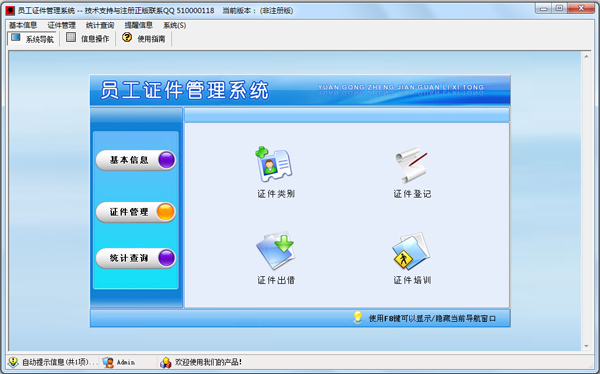The image size is (600, 374).
Task: Click the 自动提示信息(共1项) status text
Action: click(x=60, y=362)
